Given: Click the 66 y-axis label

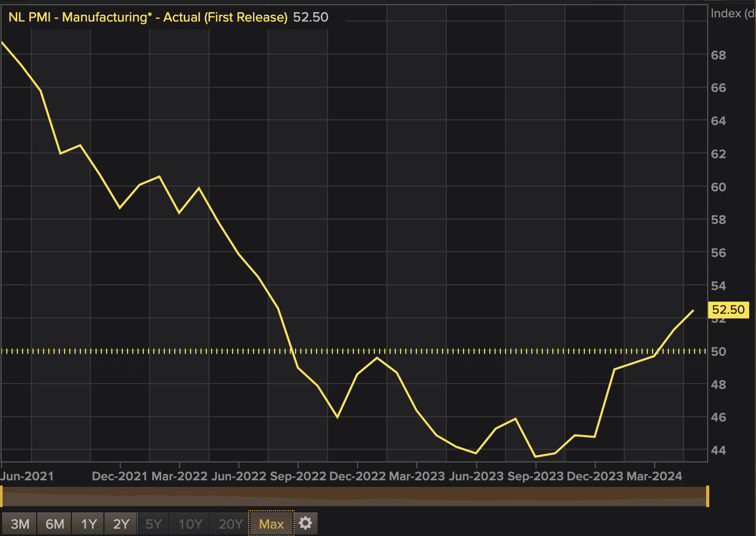Looking at the screenshot, I should point(718,88).
